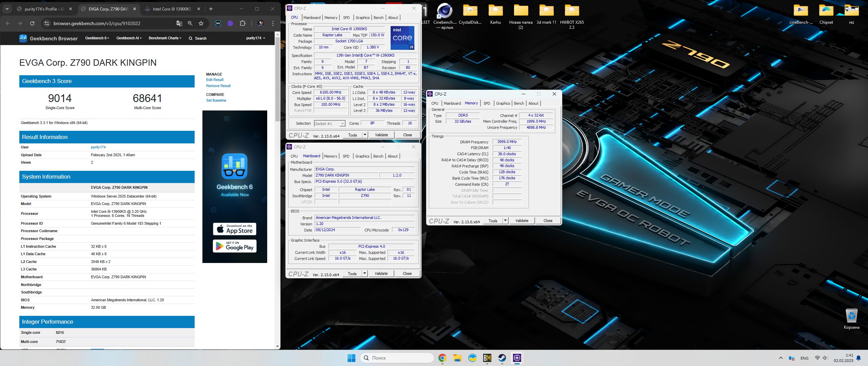Click the CPU-Z icon in the taskbar

[517, 358]
